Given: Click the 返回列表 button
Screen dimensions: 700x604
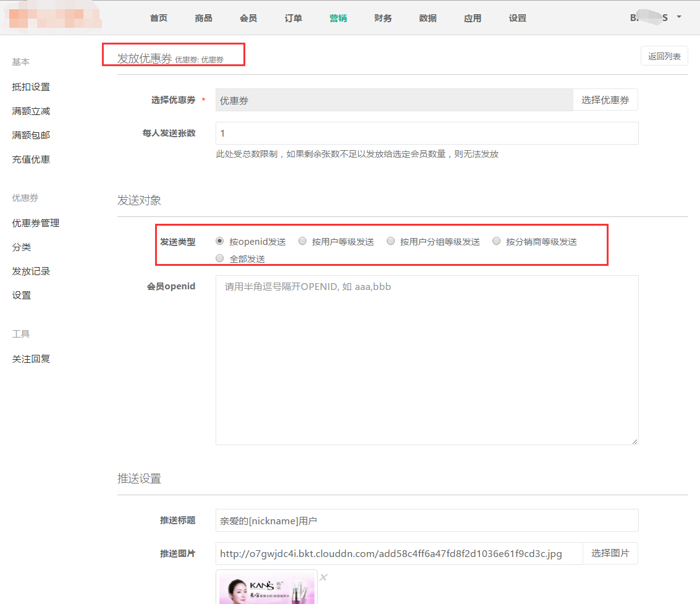Looking at the screenshot, I should coord(664,56).
